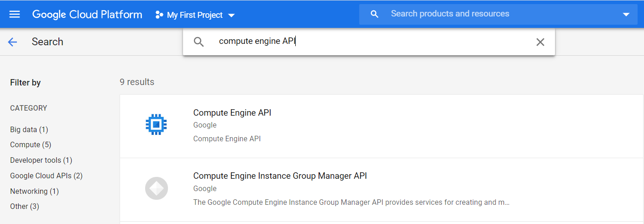This screenshot has height=224, width=644.
Task: Filter by Google Cloud APIs category
Action: pos(46,176)
